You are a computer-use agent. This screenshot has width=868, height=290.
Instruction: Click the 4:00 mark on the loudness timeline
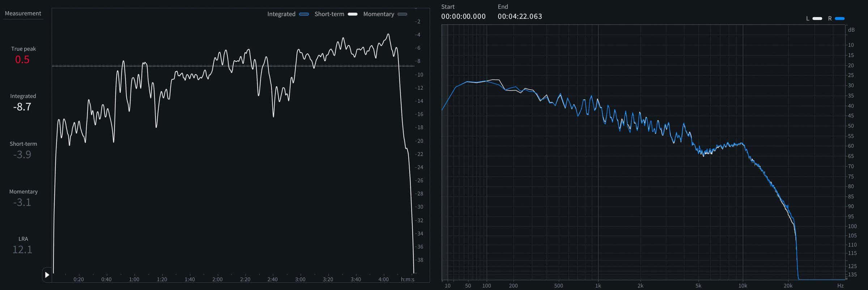click(x=383, y=280)
